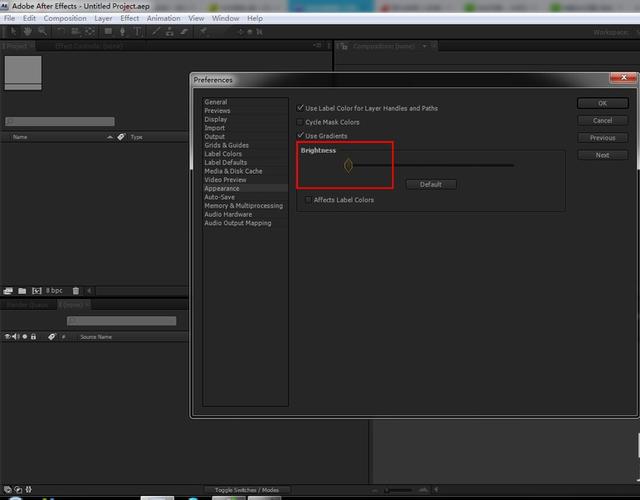
Task: Open the Composition menu
Action: pyautogui.click(x=65, y=18)
